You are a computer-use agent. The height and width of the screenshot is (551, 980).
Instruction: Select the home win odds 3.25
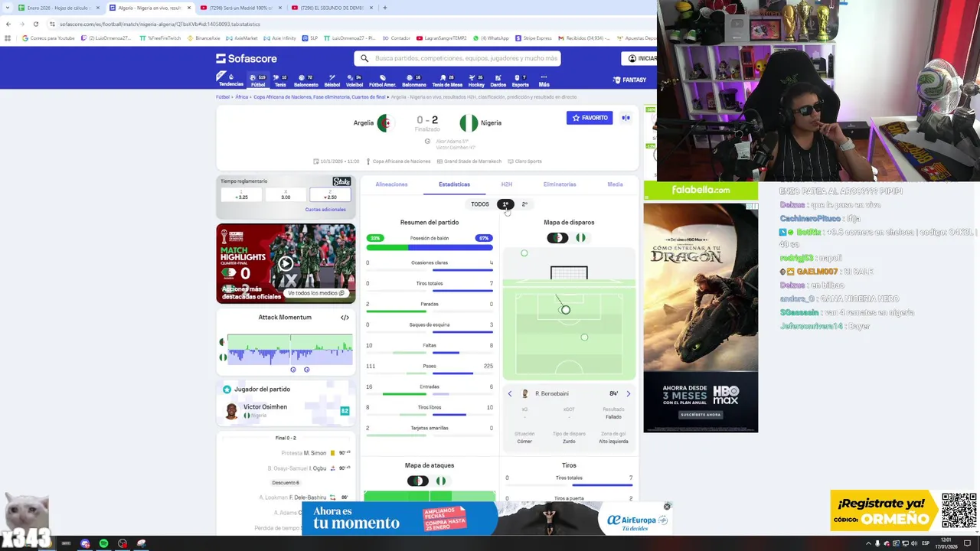242,194
